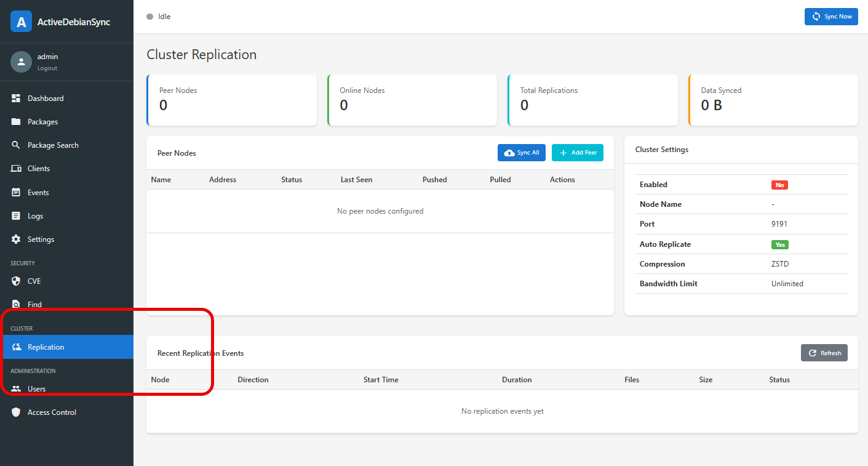Click the Auto Replicate 'Yes' badge

click(x=779, y=244)
